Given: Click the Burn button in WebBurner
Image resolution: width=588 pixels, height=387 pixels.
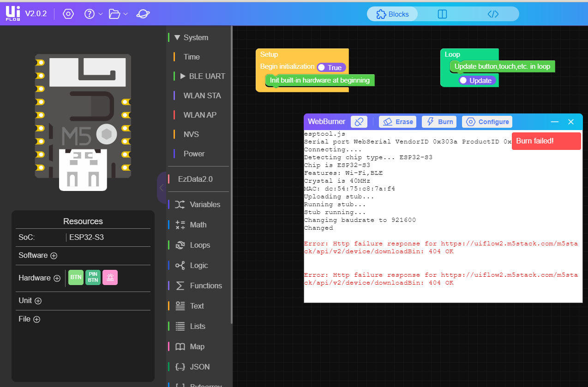Looking at the screenshot, I should (x=439, y=122).
